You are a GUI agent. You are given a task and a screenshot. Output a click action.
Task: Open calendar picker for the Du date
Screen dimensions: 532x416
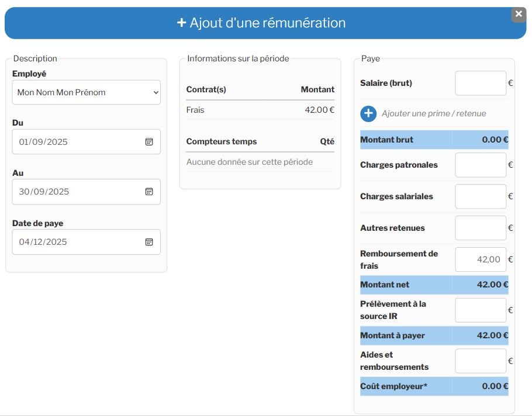pos(149,142)
